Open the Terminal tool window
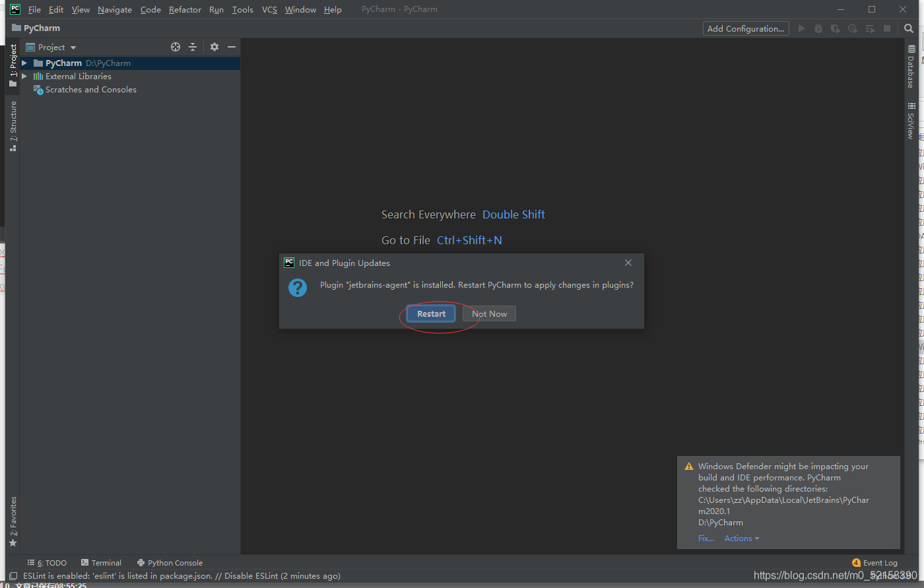The height and width of the screenshot is (588, 924). coord(101,563)
